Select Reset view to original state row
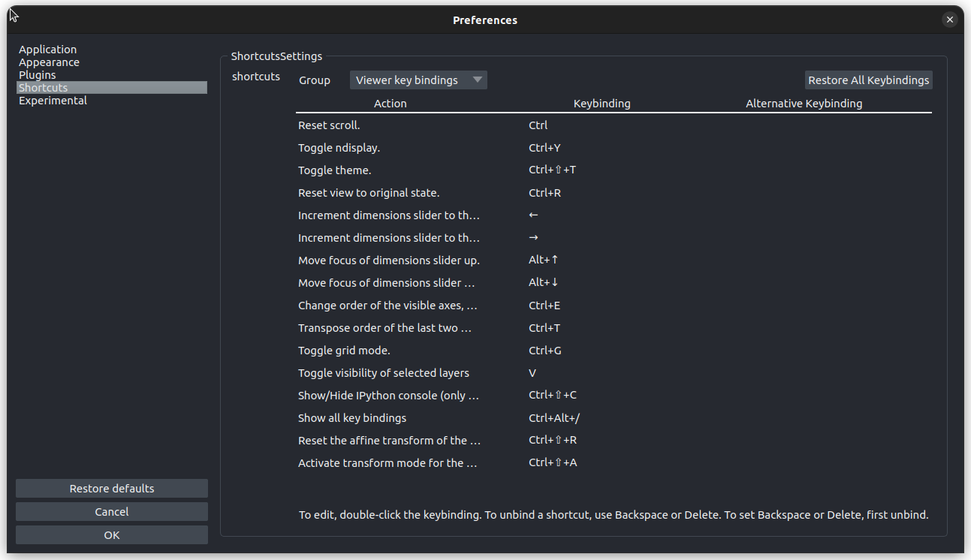The height and width of the screenshot is (560, 971). pos(614,193)
